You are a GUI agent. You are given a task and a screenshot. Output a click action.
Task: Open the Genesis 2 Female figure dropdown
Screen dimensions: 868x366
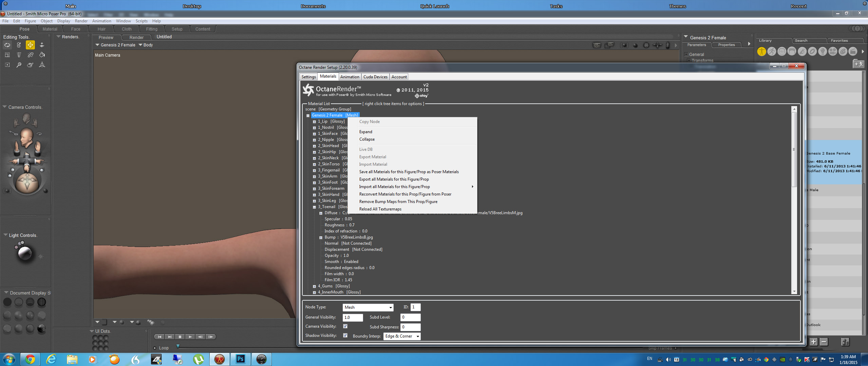click(x=115, y=45)
